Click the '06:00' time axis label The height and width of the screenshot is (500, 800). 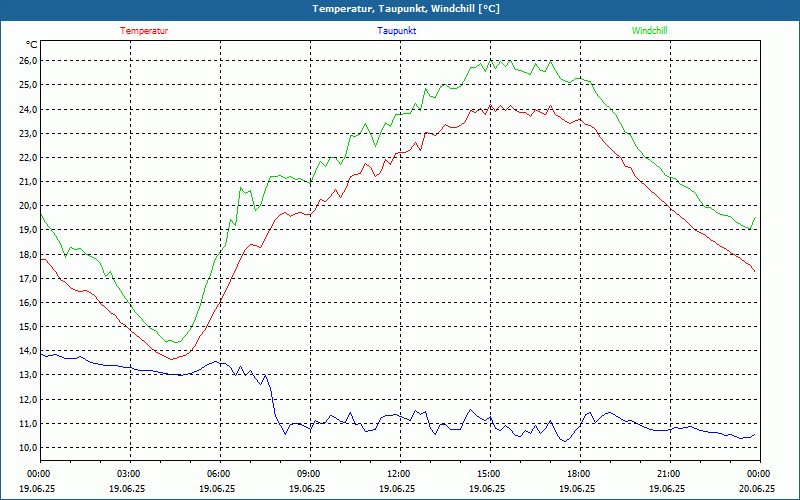218,474
